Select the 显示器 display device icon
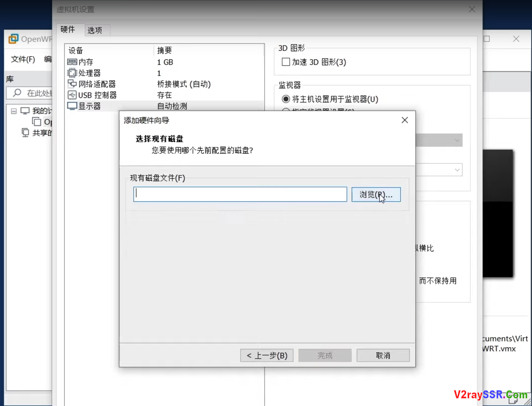Viewport: 532px width, 406px height. pyautogui.click(x=72, y=106)
